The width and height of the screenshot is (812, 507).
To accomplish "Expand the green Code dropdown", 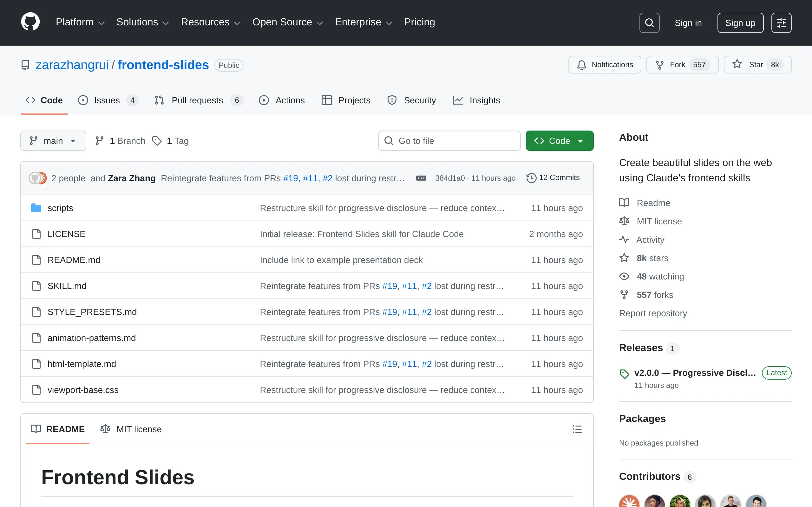I will [x=559, y=140].
